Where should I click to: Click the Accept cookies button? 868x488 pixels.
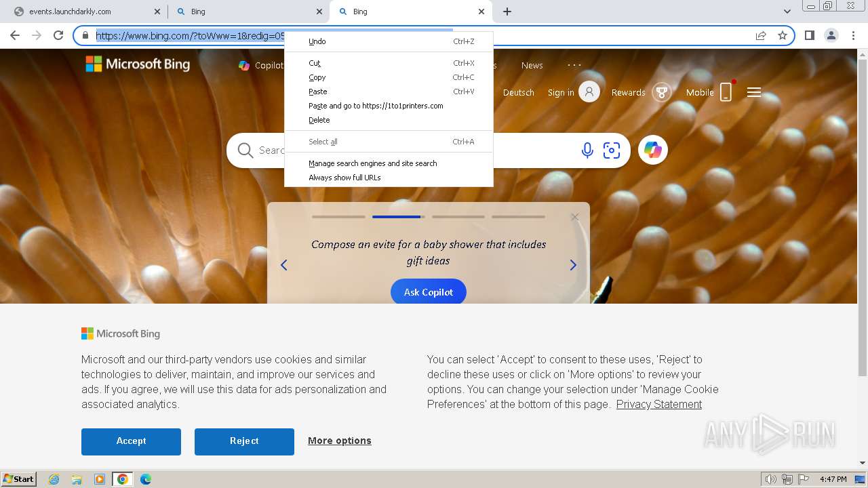pos(131,441)
